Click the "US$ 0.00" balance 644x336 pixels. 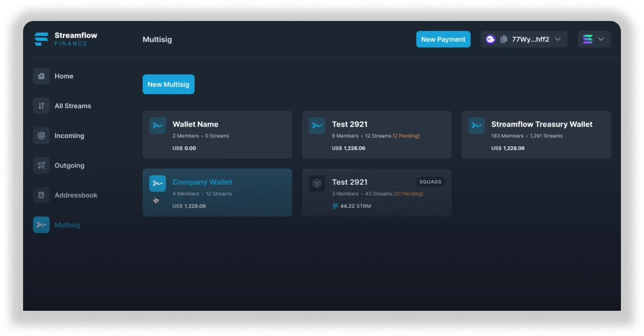pyautogui.click(x=184, y=148)
